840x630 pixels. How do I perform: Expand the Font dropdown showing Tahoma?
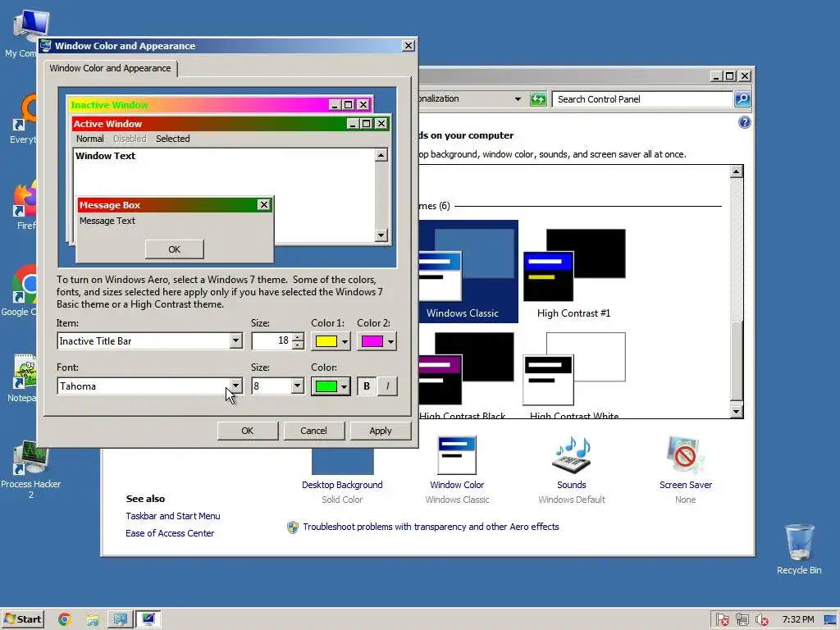coord(235,386)
